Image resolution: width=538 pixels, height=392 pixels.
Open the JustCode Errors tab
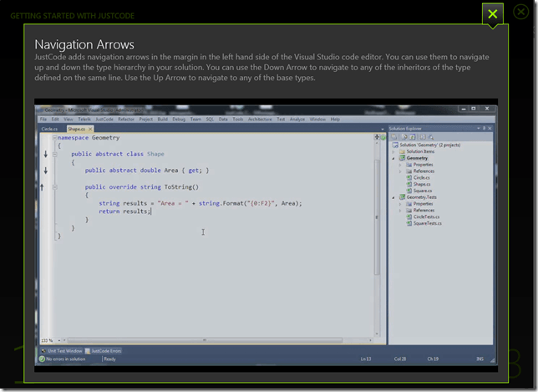click(103, 351)
